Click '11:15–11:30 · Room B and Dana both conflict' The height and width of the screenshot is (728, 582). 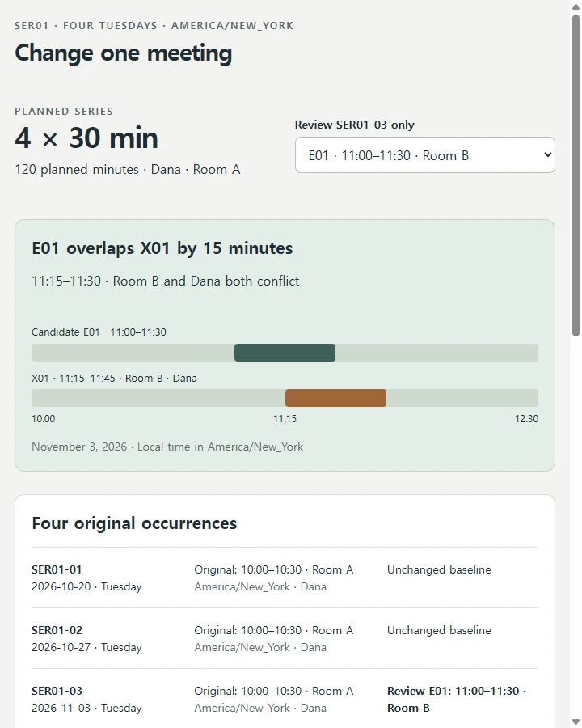[x=165, y=281]
